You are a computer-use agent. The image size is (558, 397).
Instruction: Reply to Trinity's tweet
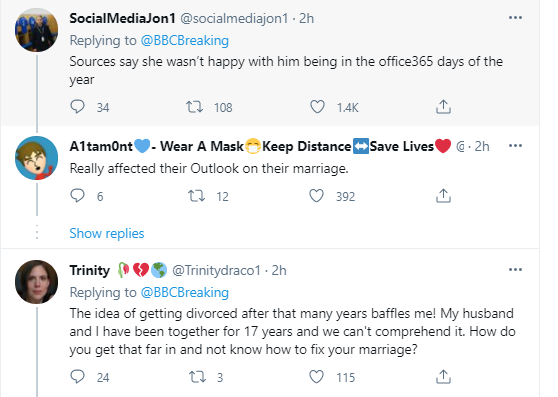click(77, 376)
